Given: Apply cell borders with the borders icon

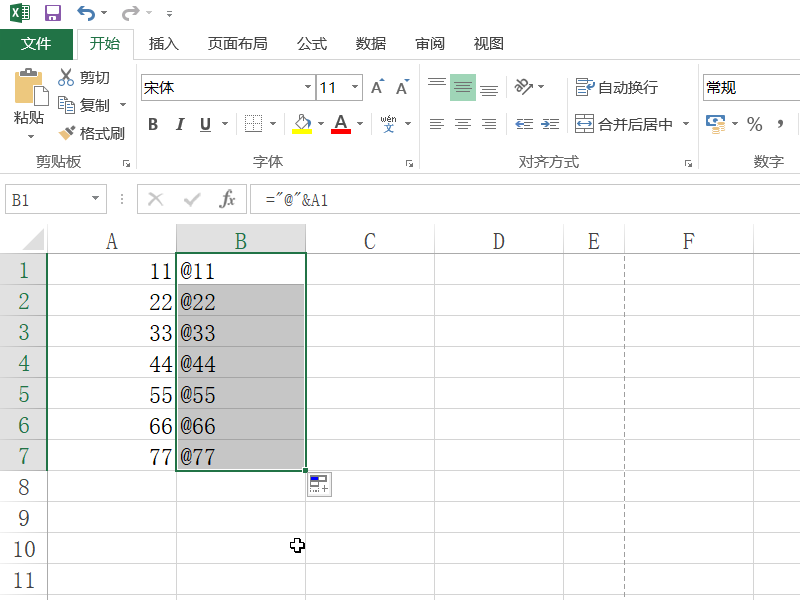Looking at the screenshot, I should point(254,124).
